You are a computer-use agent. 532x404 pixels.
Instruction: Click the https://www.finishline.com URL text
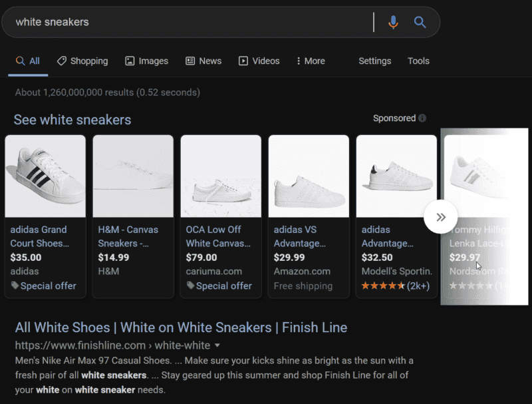point(80,345)
